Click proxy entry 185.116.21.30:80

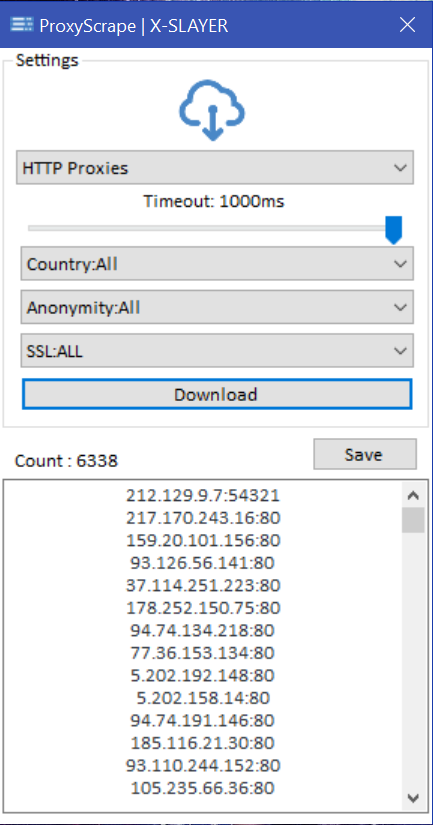pyautogui.click(x=203, y=743)
